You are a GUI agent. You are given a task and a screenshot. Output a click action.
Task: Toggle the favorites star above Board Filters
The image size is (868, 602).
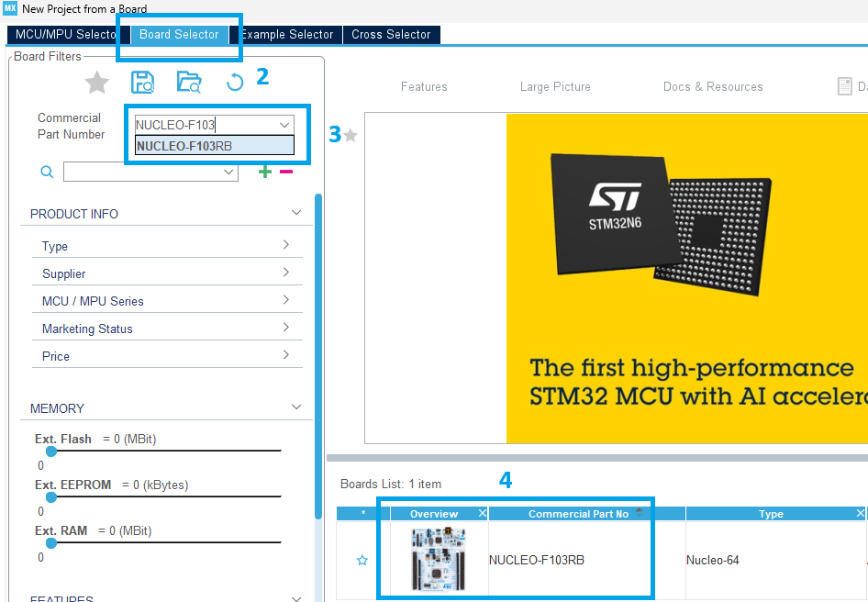pos(96,83)
